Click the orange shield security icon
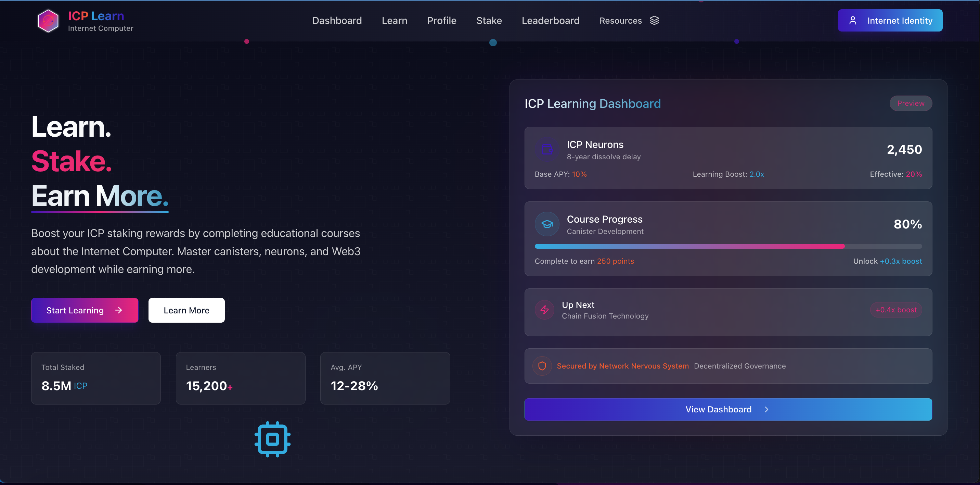Screen dimensions: 980x485 point(542,366)
